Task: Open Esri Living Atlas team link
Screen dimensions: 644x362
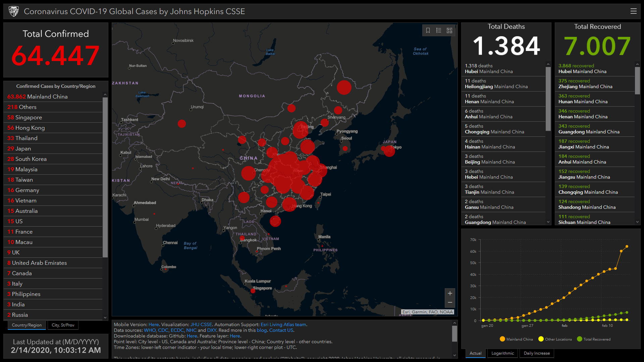Action: [283, 324]
